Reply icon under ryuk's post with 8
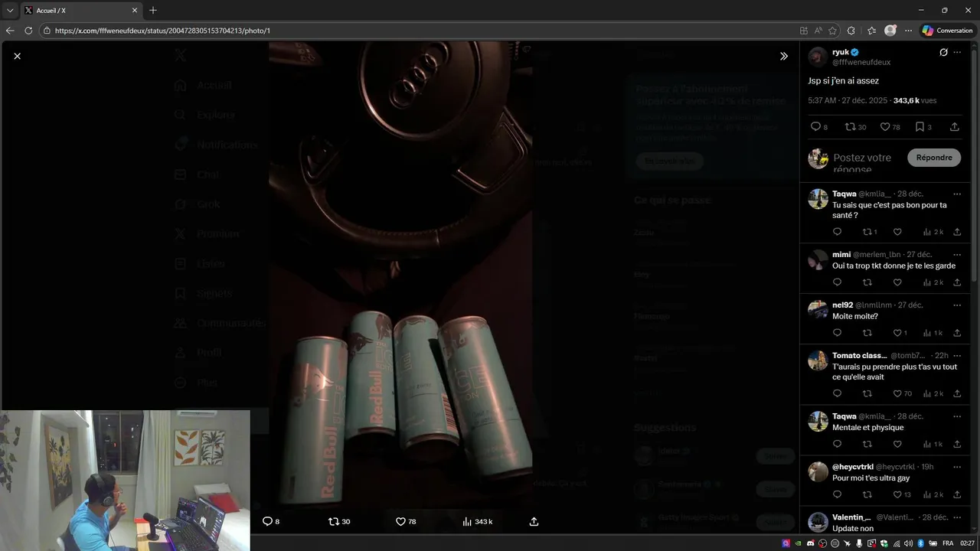 pos(815,127)
